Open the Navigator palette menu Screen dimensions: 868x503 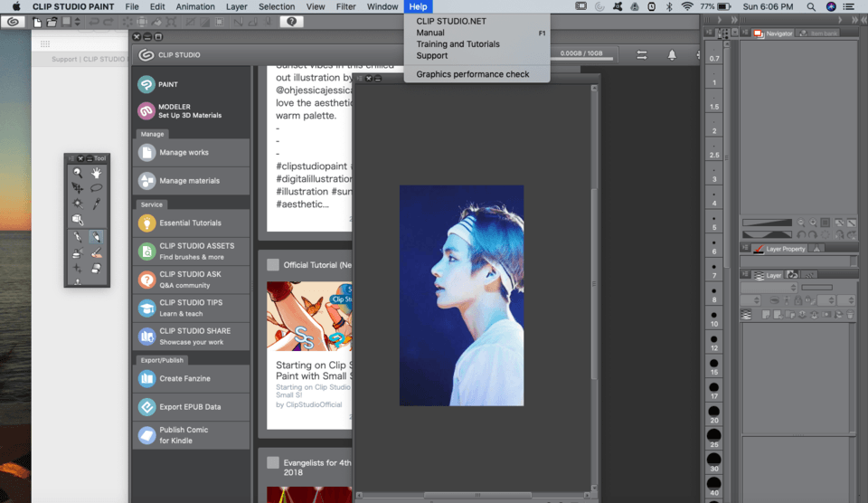point(745,33)
